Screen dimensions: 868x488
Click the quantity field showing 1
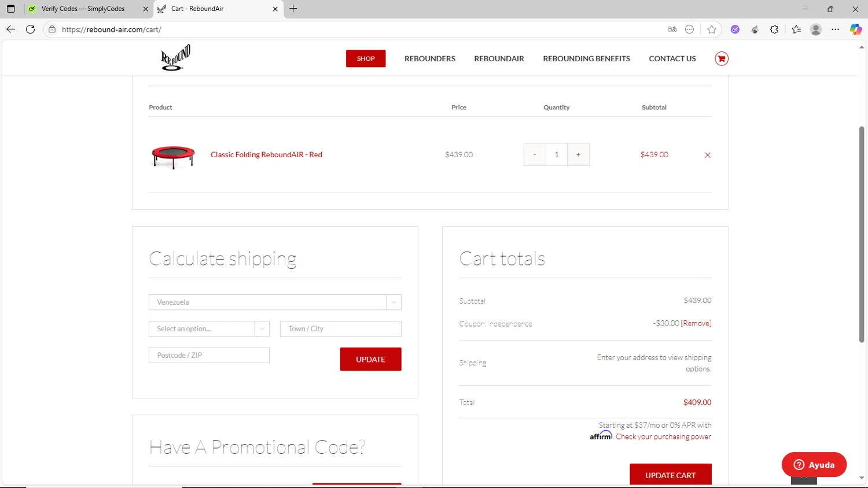click(557, 154)
